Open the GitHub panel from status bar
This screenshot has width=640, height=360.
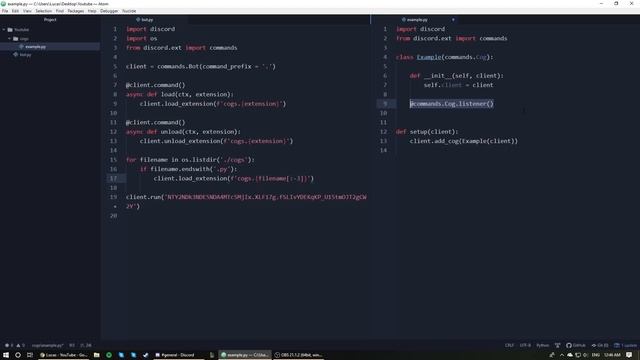click(576, 345)
